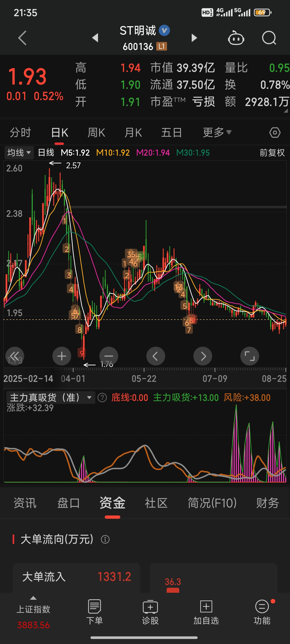Tap M5:1.92 moving average label
This screenshot has height=644, width=290.
[75, 153]
